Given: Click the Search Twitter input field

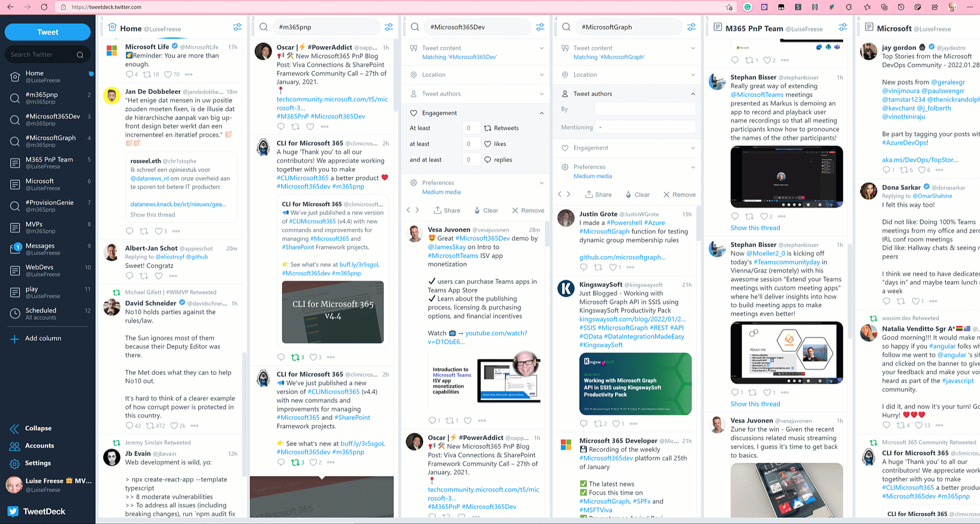Looking at the screenshot, I should [x=47, y=55].
